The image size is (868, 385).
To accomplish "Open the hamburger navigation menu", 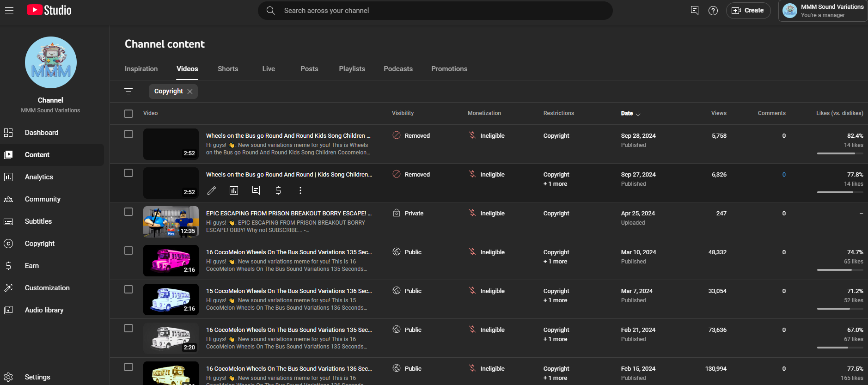I will point(9,10).
